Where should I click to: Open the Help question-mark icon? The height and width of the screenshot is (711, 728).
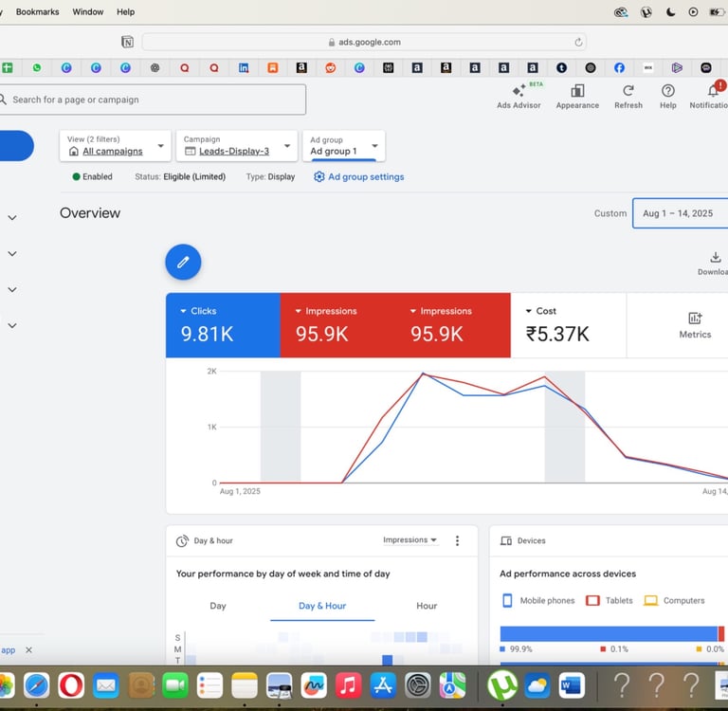pos(667,91)
